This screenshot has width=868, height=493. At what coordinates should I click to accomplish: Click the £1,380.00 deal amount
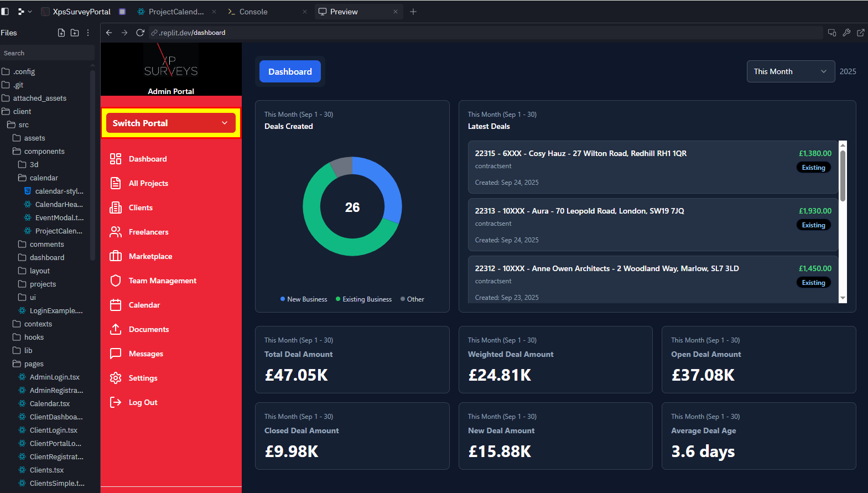815,153
